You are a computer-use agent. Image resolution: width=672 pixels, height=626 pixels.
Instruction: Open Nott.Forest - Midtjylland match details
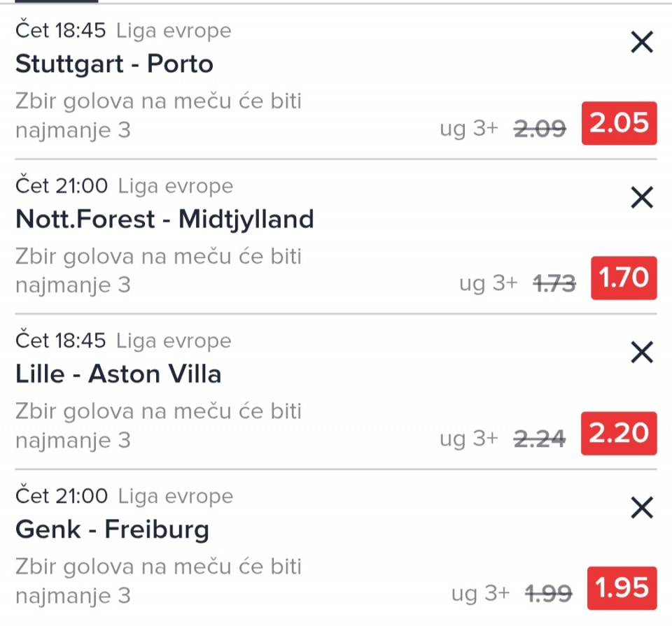click(164, 220)
